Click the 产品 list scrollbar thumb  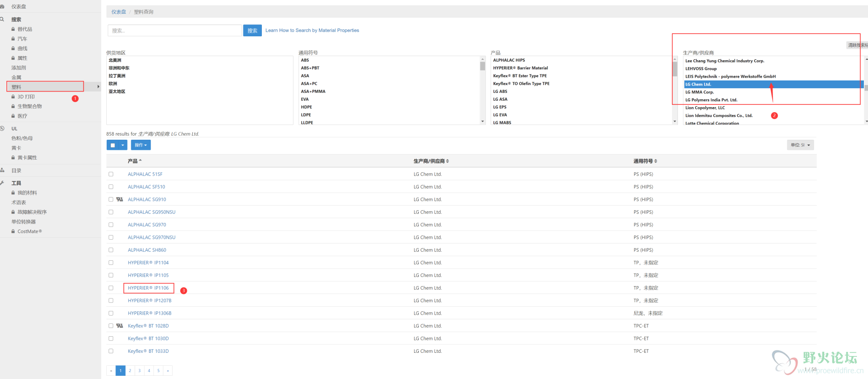point(675,69)
